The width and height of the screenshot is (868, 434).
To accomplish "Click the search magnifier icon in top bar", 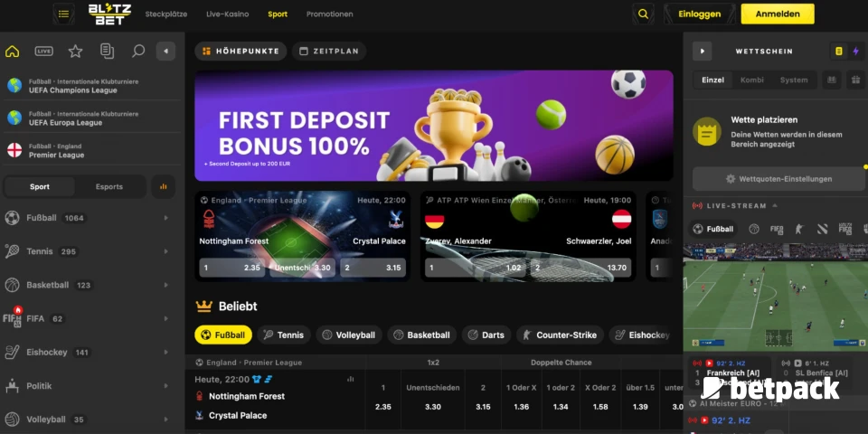I will pyautogui.click(x=643, y=14).
